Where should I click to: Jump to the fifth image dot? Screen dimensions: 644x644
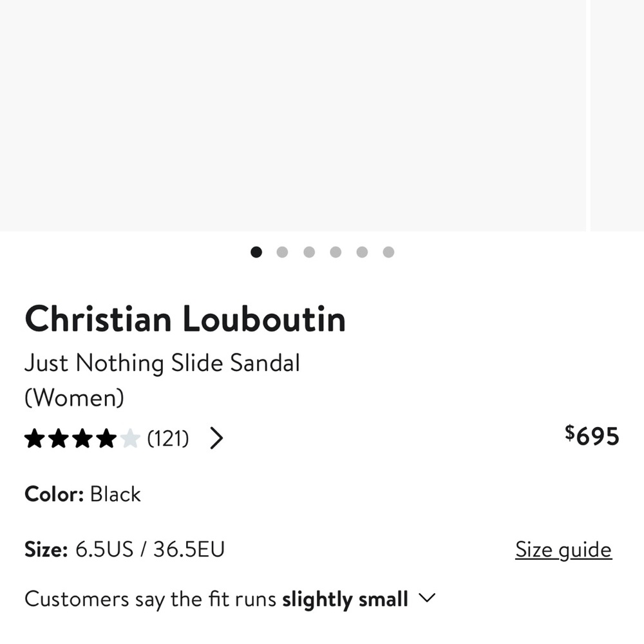click(x=362, y=252)
